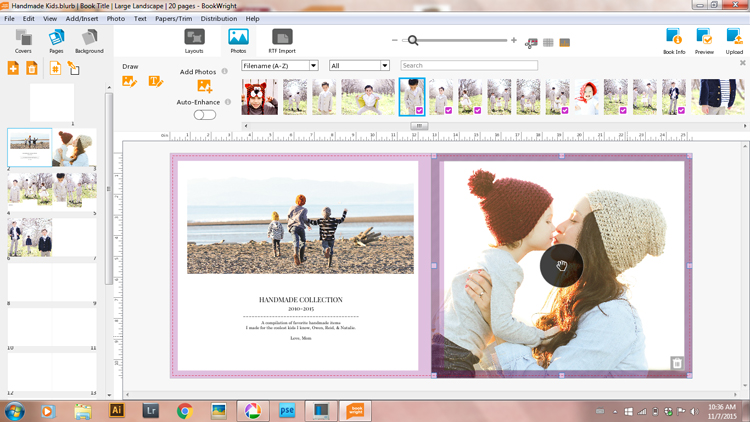
Task: Add a new page with orange plus icon
Action: (x=13, y=68)
